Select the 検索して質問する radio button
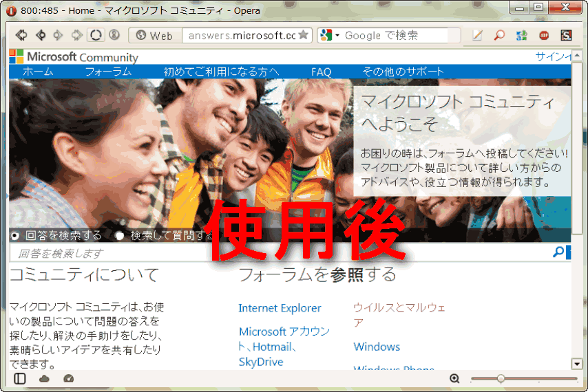Viewport: 588px width, 392px height. [x=120, y=236]
